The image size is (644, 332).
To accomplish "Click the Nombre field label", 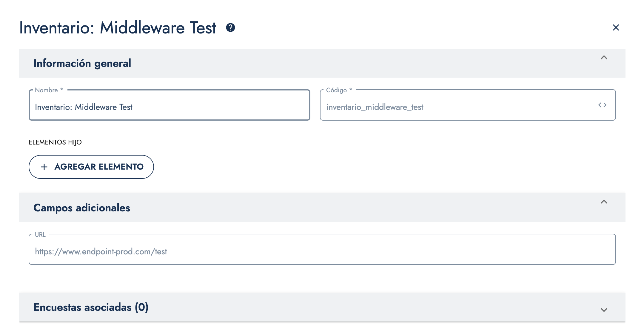I will click(47, 90).
